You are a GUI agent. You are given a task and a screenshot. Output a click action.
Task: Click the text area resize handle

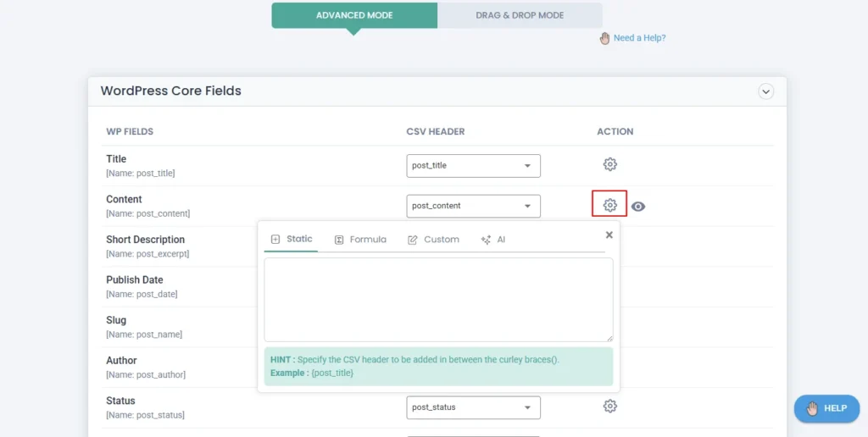[x=609, y=337]
